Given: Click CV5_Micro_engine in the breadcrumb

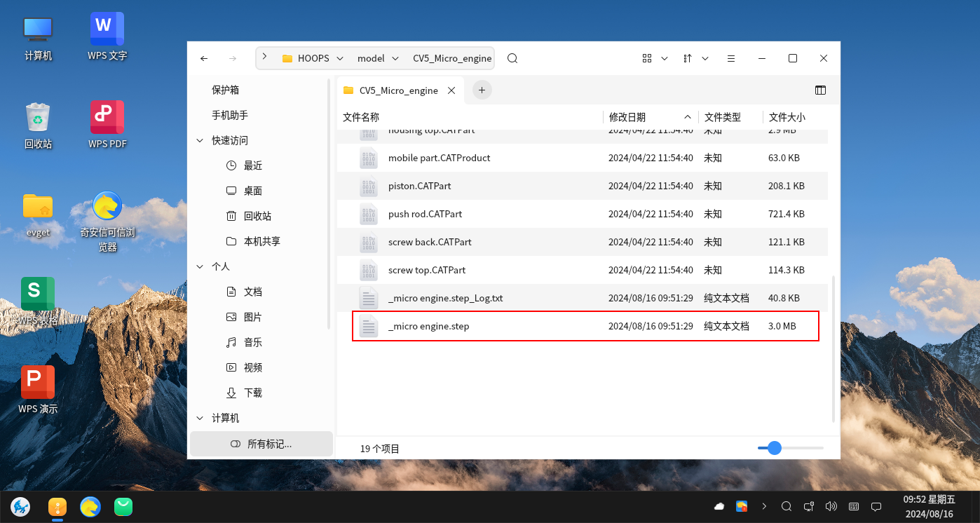Looking at the screenshot, I should (452, 58).
